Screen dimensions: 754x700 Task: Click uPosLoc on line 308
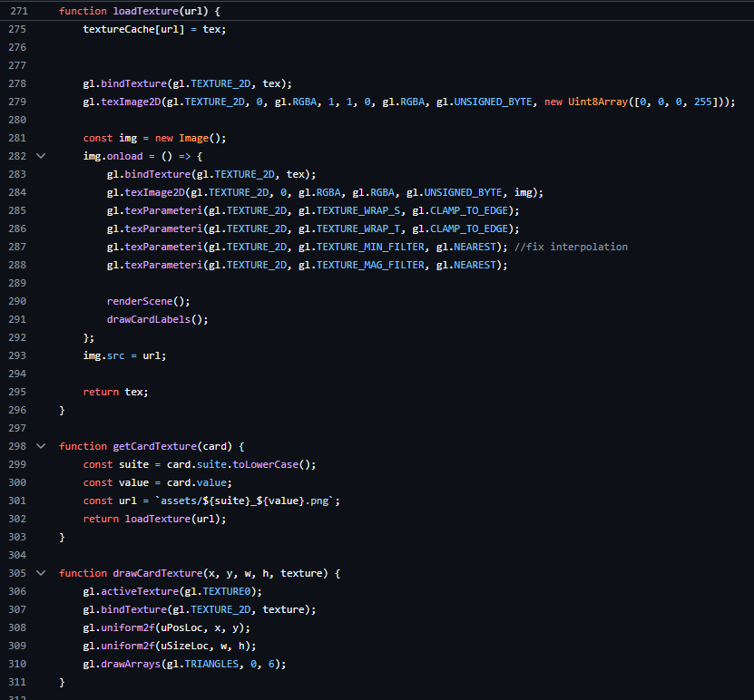pyautogui.click(x=181, y=628)
